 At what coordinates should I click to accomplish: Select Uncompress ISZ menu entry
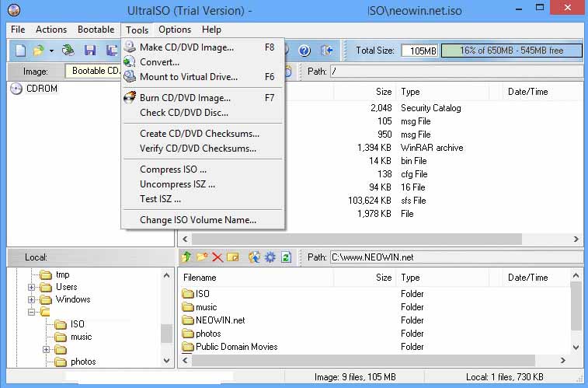click(203, 184)
